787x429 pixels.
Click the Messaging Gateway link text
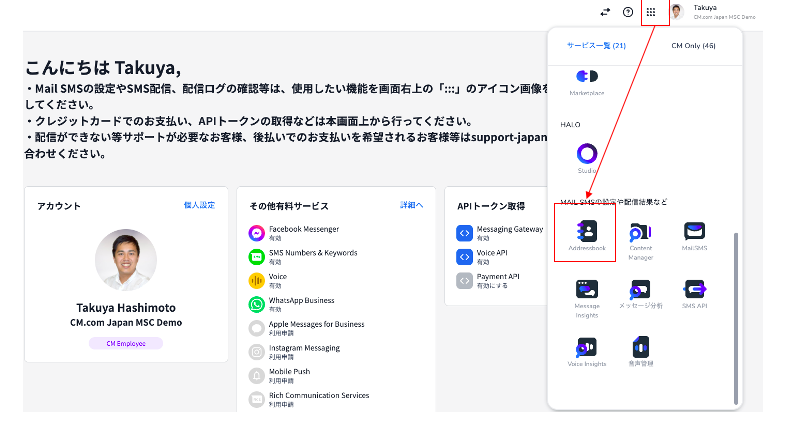pos(509,229)
